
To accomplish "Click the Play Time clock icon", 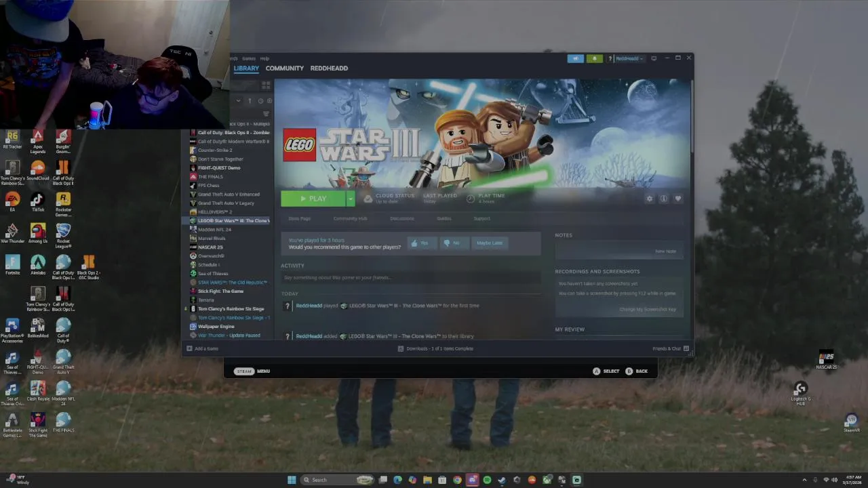I will tap(471, 199).
